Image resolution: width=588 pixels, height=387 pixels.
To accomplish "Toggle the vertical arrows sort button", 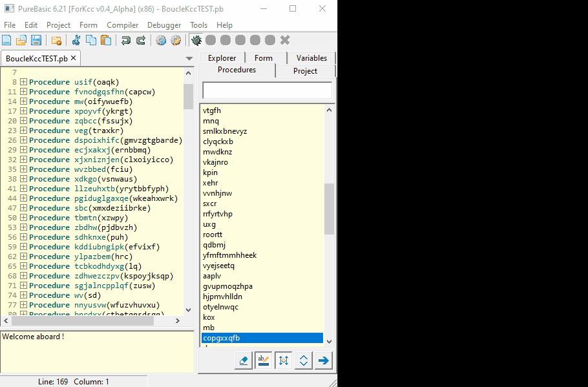I will [x=284, y=361].
